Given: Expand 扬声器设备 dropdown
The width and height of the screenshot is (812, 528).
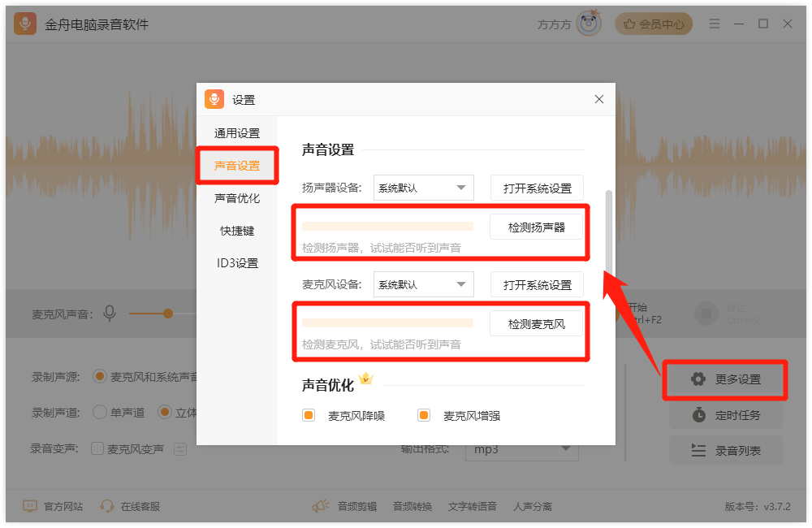Looking at the screenshot, I should pos(423,188).
